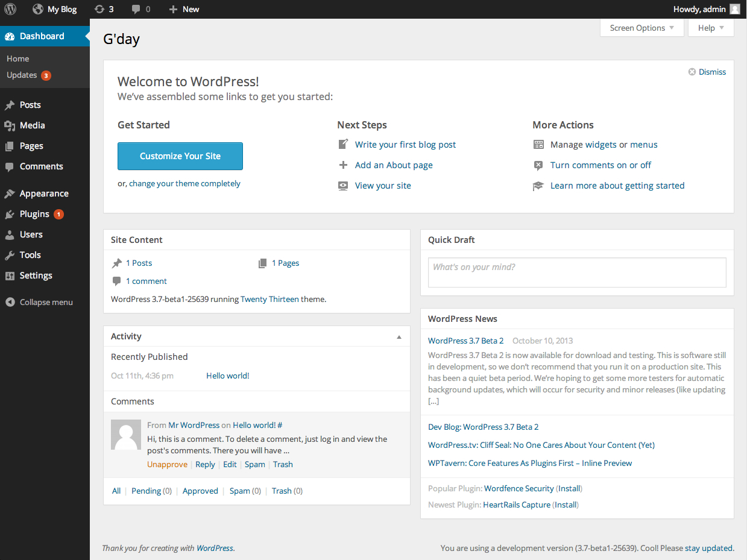Screen dimensions: 747x560
Task: Click the 1 comment link in Site Content
Action: (147, 281)
